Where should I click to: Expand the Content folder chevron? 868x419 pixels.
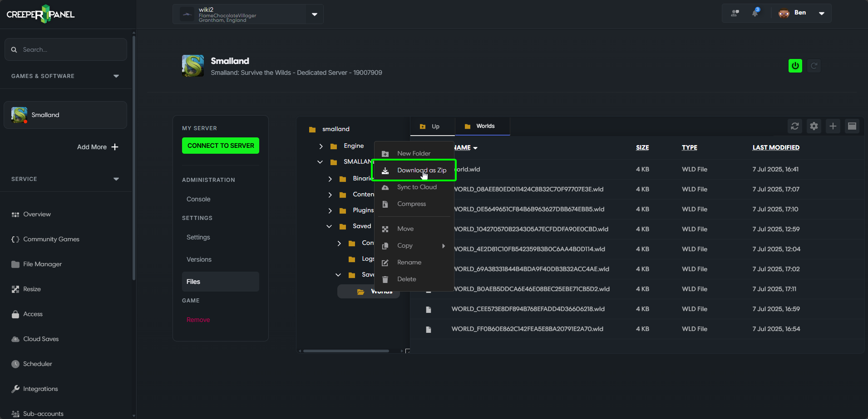[330, 195]
